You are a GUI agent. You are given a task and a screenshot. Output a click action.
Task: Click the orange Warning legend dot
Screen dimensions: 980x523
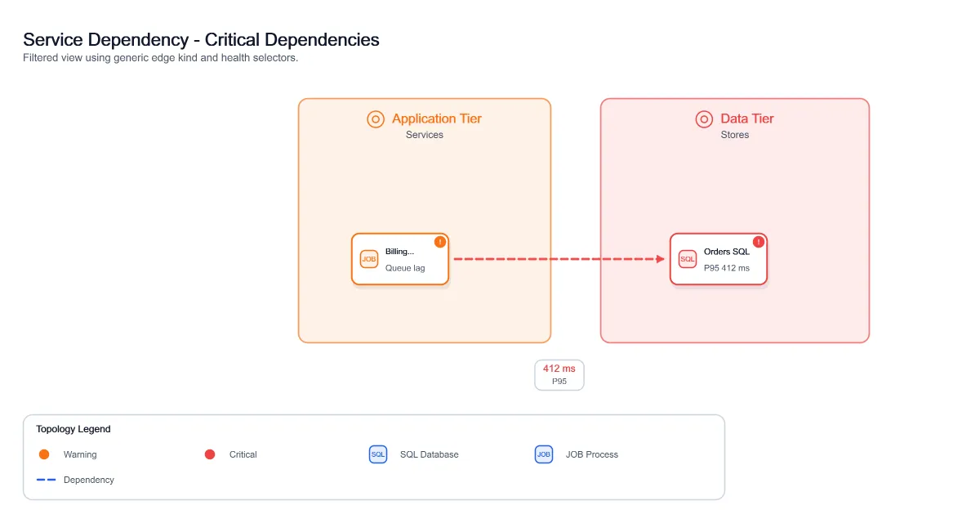[x=44, y=454]
